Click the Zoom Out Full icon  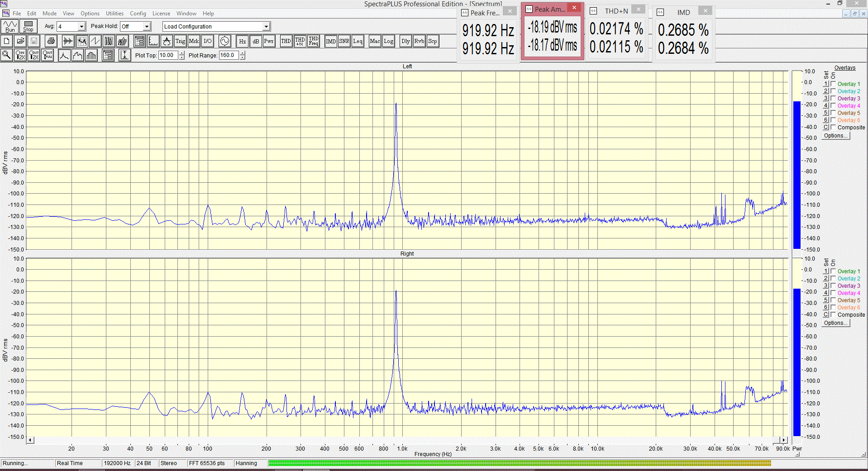pos(48,55)
